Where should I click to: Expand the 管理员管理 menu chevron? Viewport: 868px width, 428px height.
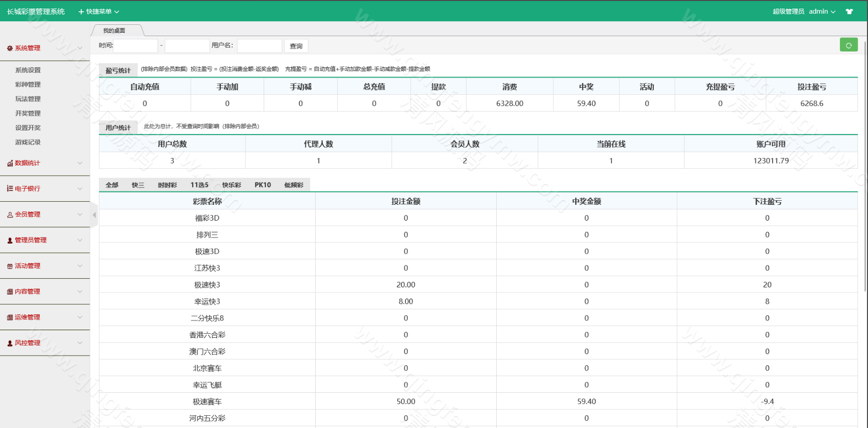pyautogui.click(x=80, y=240)
